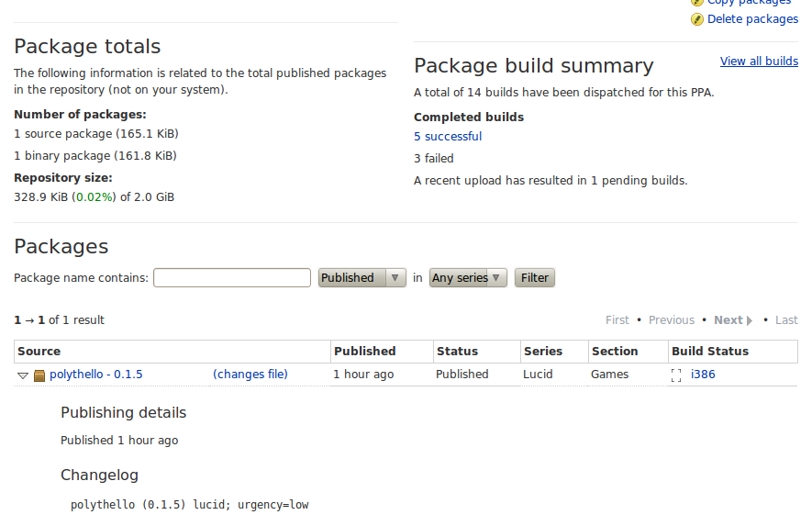Open the Any series dropdown
The height and width of the screenshot is (526, 812).
coord(468,278)
